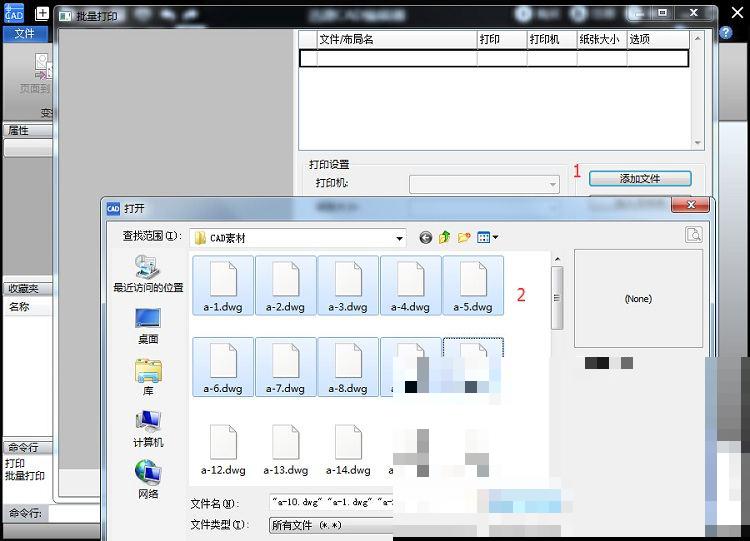Go back to previous folder icon

coord(425,237)
